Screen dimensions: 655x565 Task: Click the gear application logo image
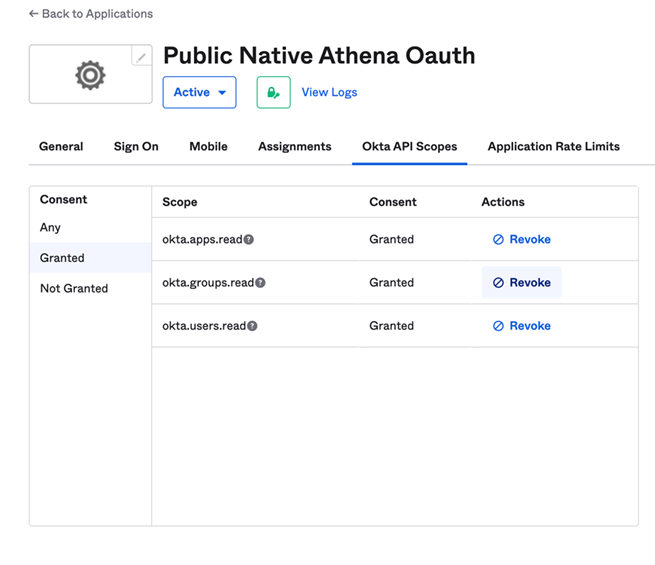tap(90, 75)
